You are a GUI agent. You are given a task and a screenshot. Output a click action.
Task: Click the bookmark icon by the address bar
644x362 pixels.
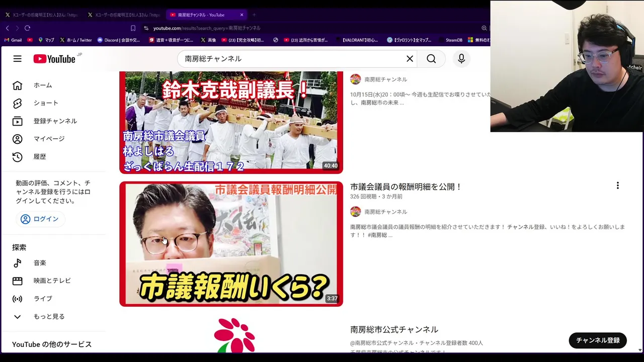[133, 28]
